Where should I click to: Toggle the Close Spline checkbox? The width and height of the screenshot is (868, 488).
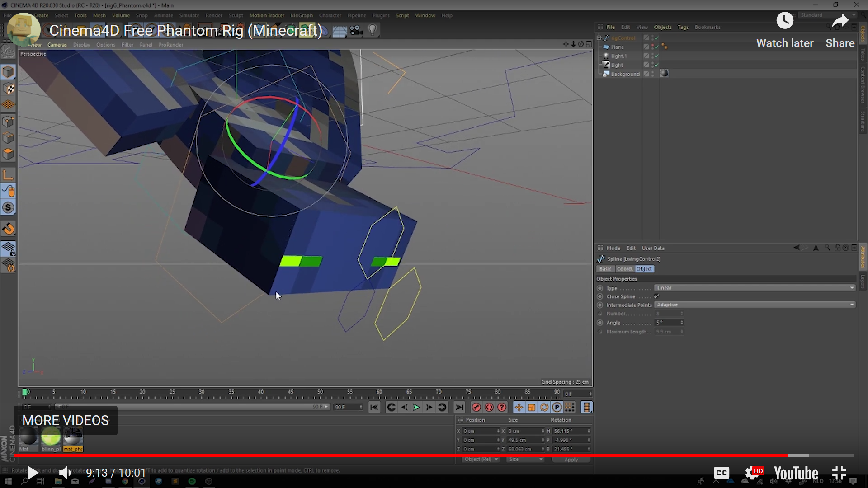click(657, 296)
